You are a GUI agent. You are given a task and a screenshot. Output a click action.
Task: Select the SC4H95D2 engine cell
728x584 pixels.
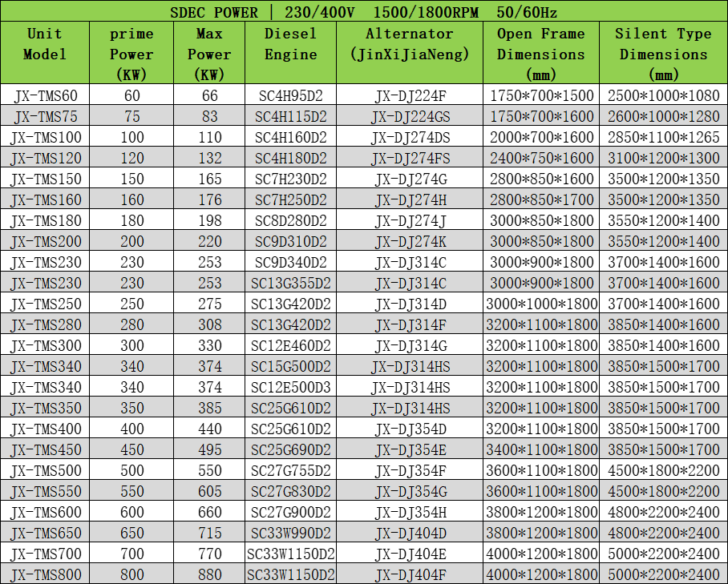point(290,95)
